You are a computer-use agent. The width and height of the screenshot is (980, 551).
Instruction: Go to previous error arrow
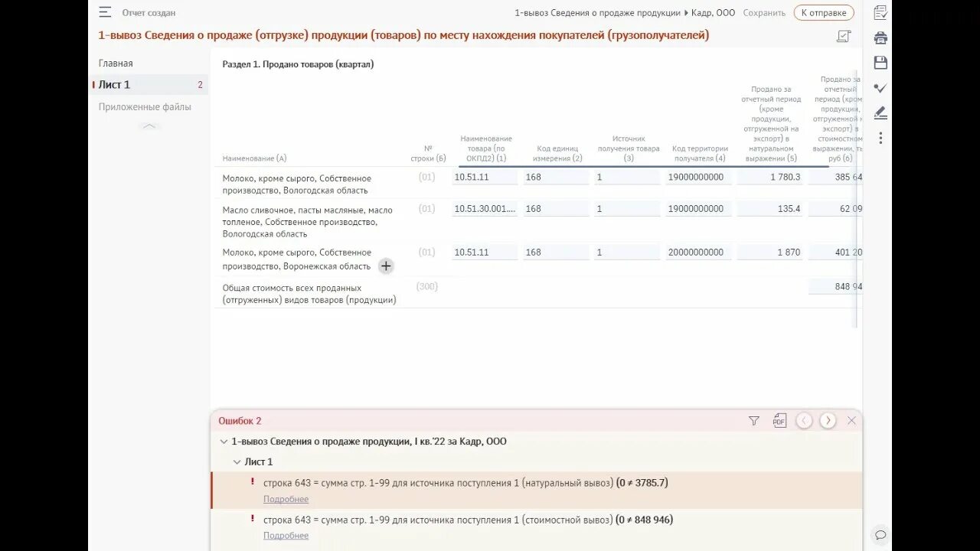[804, 420]
